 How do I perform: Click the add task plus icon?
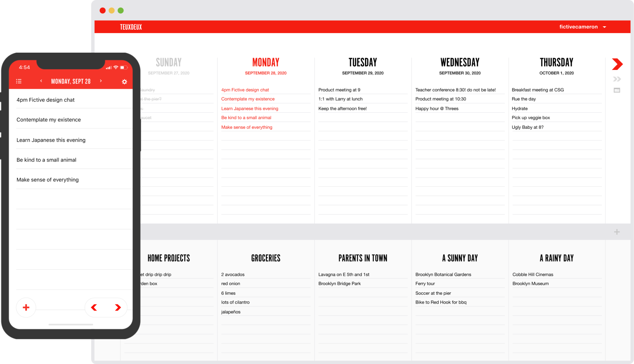pyautogui.click(x=26, y=307)
